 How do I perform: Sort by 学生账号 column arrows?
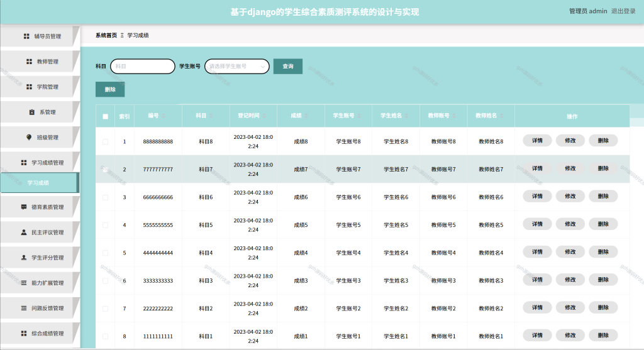click(x=359, y=116)
